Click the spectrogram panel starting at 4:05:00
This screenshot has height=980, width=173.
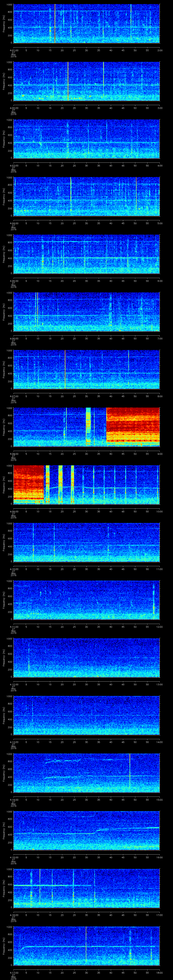pyautogui.click(x=87, y=254)
